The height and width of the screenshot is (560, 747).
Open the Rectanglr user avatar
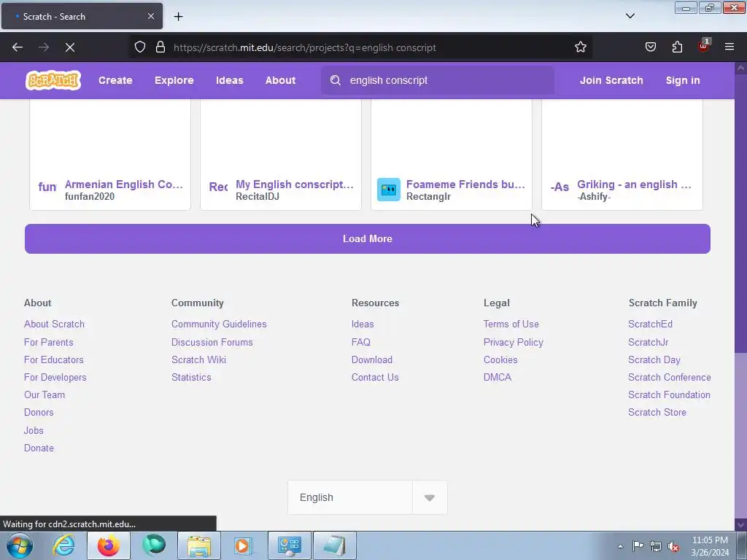389,190
